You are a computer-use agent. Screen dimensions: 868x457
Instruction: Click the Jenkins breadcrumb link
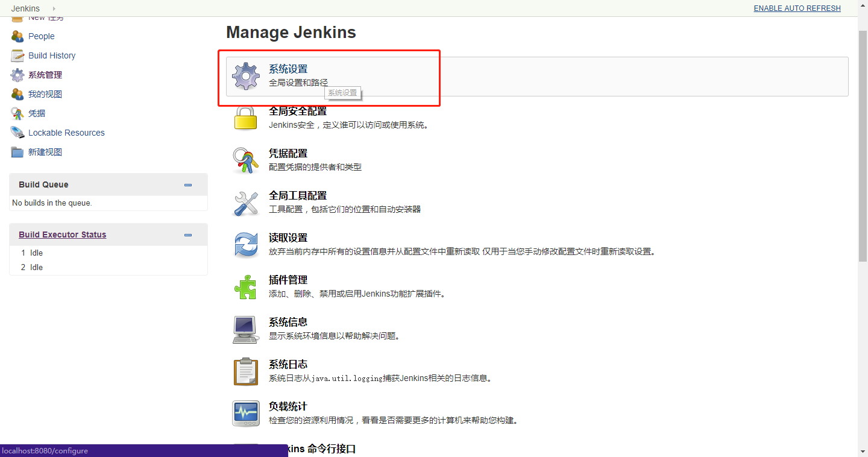[x=25, y=8]
